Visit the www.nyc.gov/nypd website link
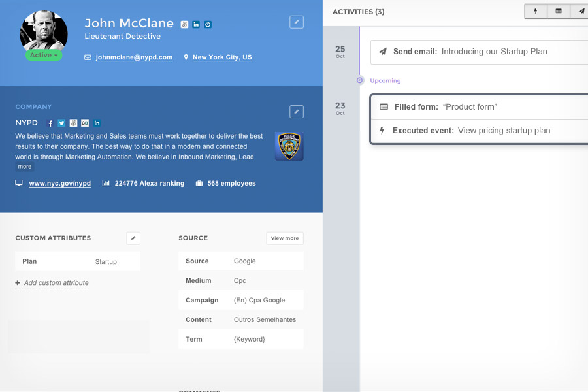 (x=59, y=184)
